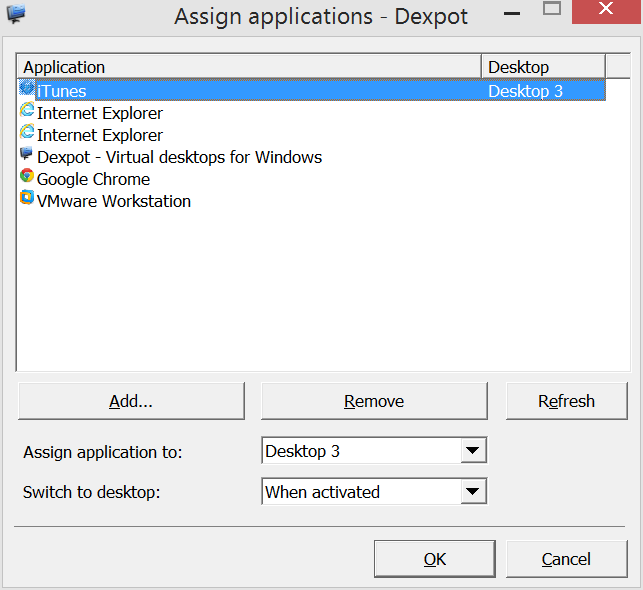Screen dimensions: 643x590
Task: Close the Assign applications window
Action: 606,11
